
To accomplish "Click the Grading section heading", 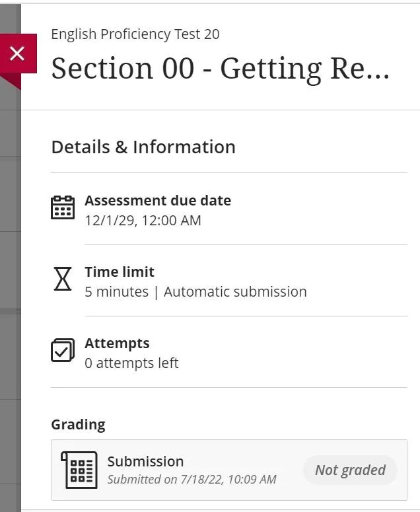I will click(x=78, y=424).
